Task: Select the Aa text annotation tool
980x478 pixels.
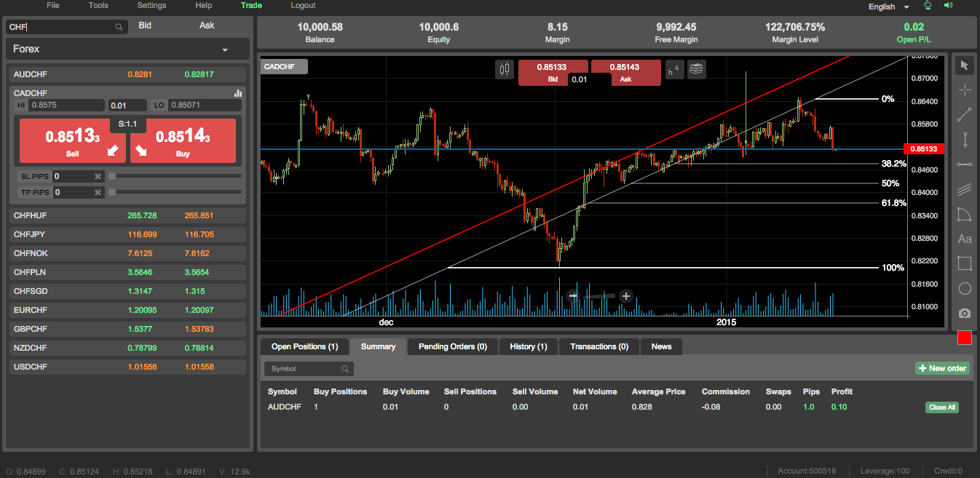Action: point(965,239)
